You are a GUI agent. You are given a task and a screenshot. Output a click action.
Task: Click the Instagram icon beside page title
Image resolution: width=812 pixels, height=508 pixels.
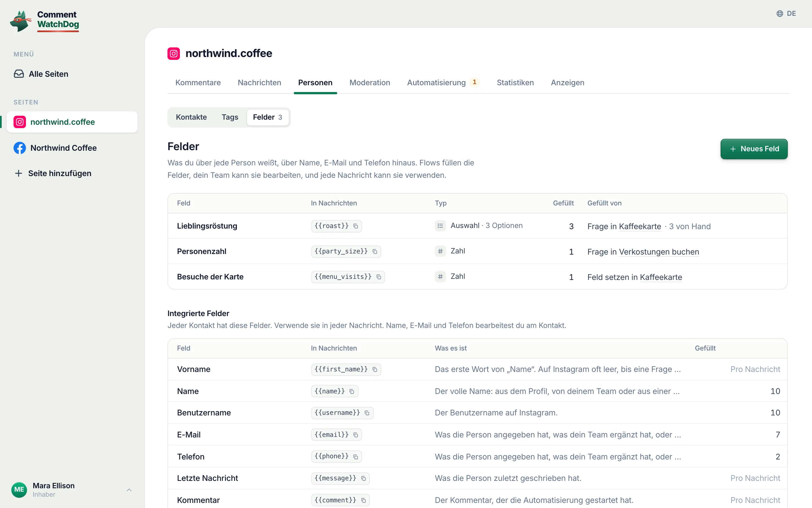[x=173, y=53]
